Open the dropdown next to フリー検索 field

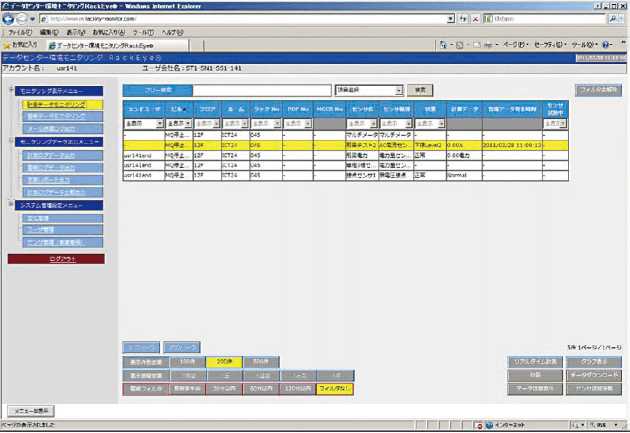point(400,89)
